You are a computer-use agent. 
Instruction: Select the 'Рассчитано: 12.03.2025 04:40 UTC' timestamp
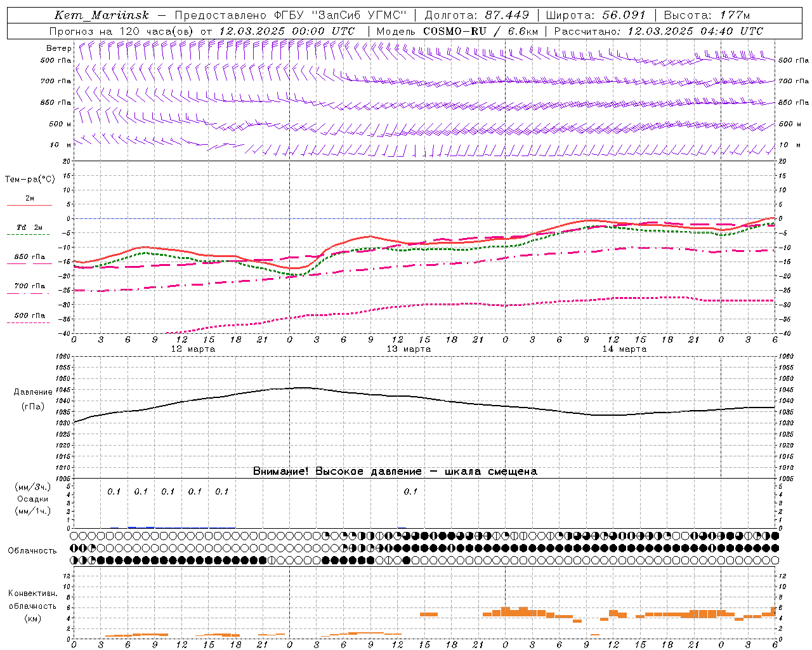(x=658, y=31)
